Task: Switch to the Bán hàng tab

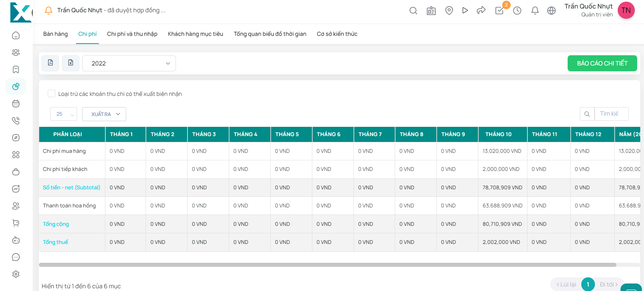Action: click(56, 34)
